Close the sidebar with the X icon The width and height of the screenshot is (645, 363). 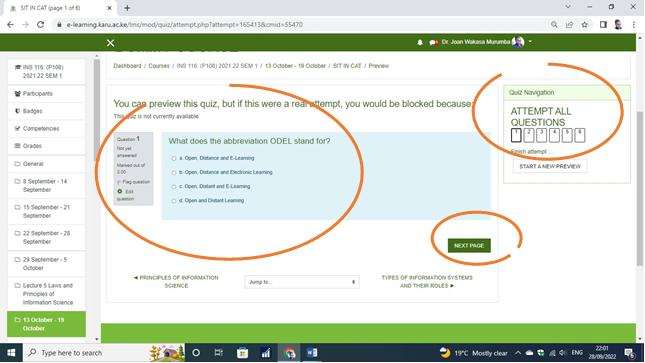coord(110,43)
